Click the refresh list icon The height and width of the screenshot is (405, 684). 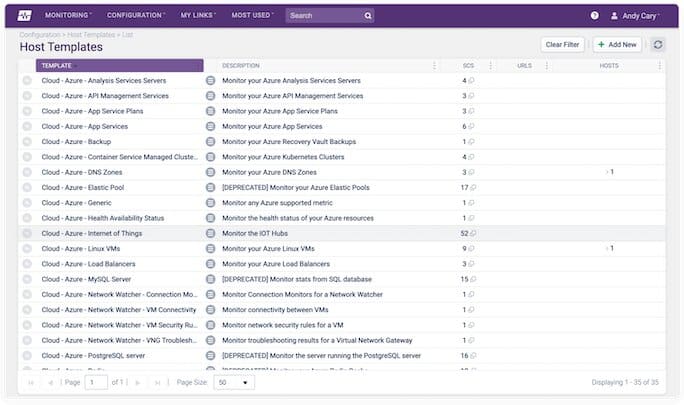[x=658, y=45]
